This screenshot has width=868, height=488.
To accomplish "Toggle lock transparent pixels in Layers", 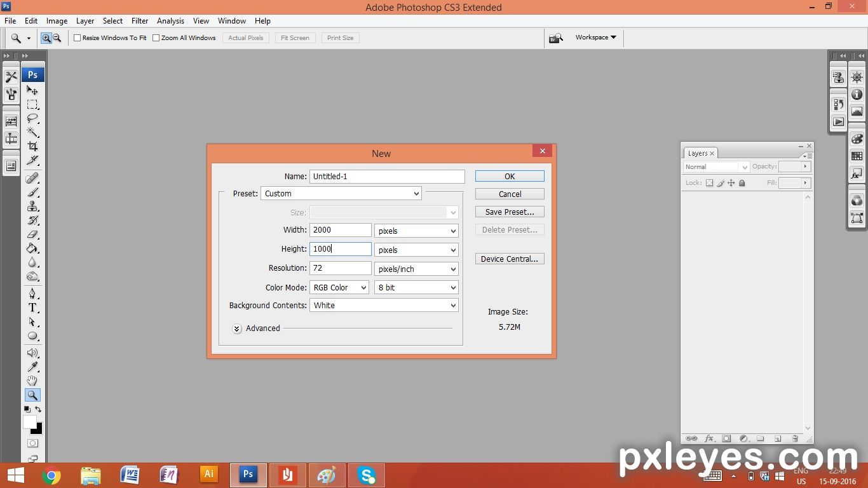I will click(x=710, y=183).
